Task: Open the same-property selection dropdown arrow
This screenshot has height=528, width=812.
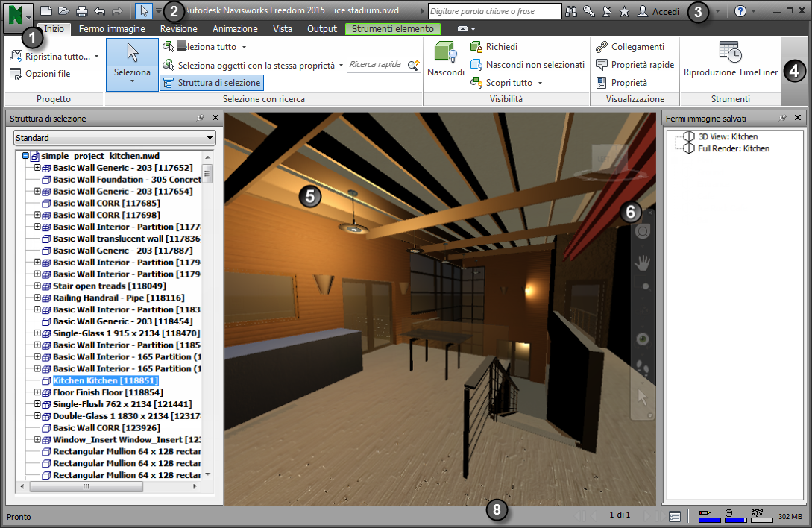Action: (341, 66)
